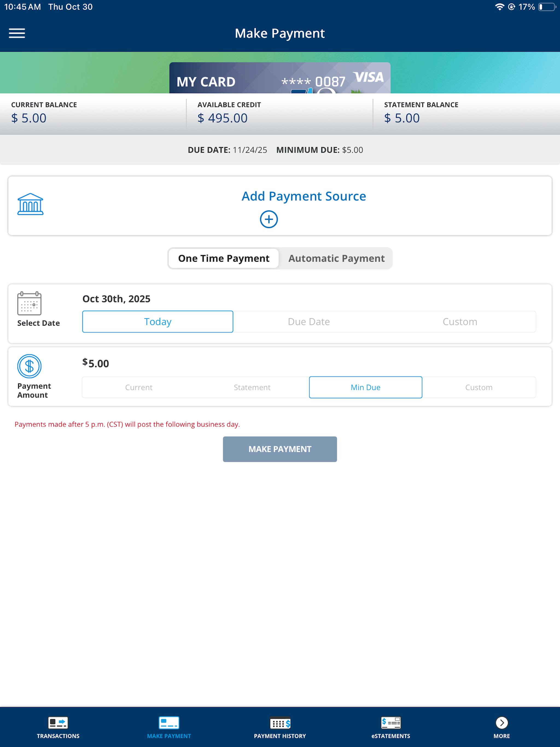Tap the Statement Balance $ 5.00 value
The width and height of the screenshot is (560, 747).
pos(402,118)
